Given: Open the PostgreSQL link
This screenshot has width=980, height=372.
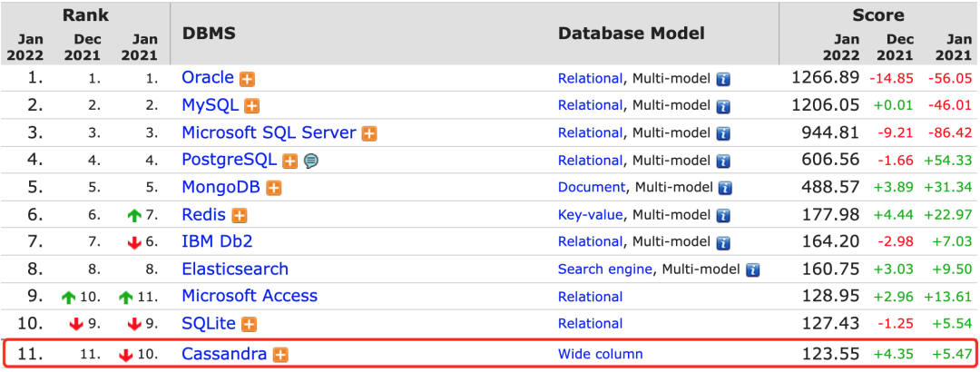Looking at the screenshot, I should (x=230, y=160).
